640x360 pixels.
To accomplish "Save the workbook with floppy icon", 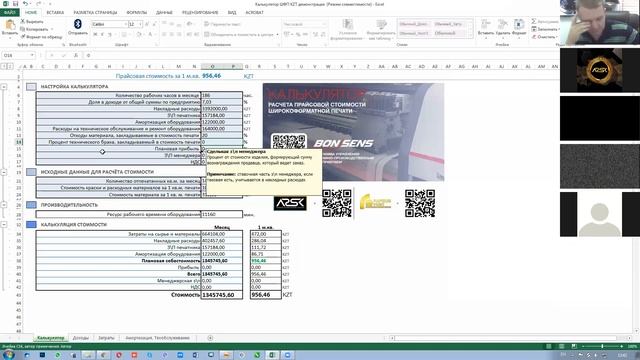I will click(x=16, y=4).
